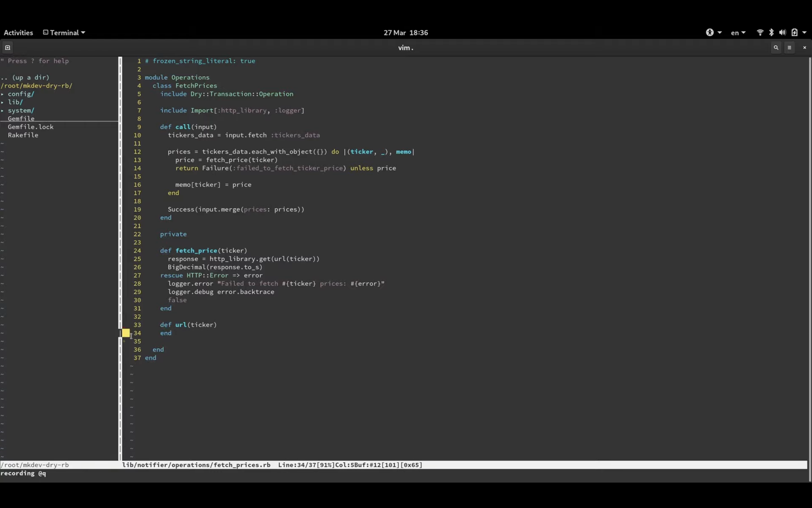Click the fetch_prices.rb filename in status line
This screenshot has height=508, width=812.
(x=196, y=465)
